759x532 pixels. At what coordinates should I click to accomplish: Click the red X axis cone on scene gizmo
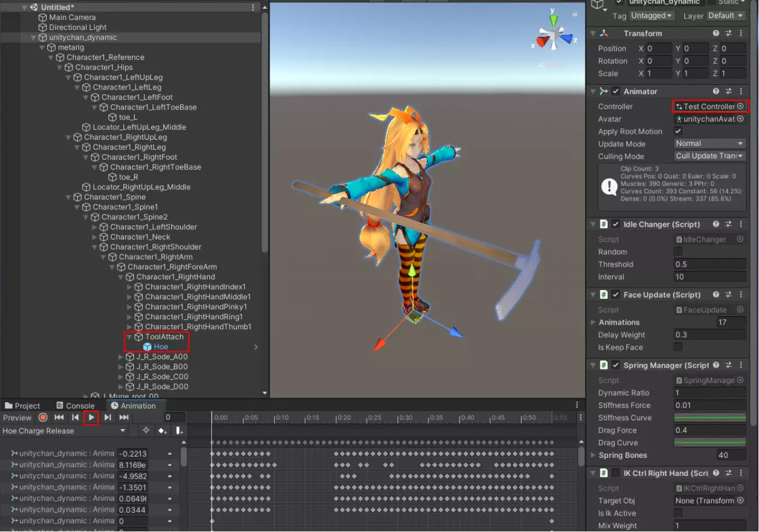click(542, 42)
